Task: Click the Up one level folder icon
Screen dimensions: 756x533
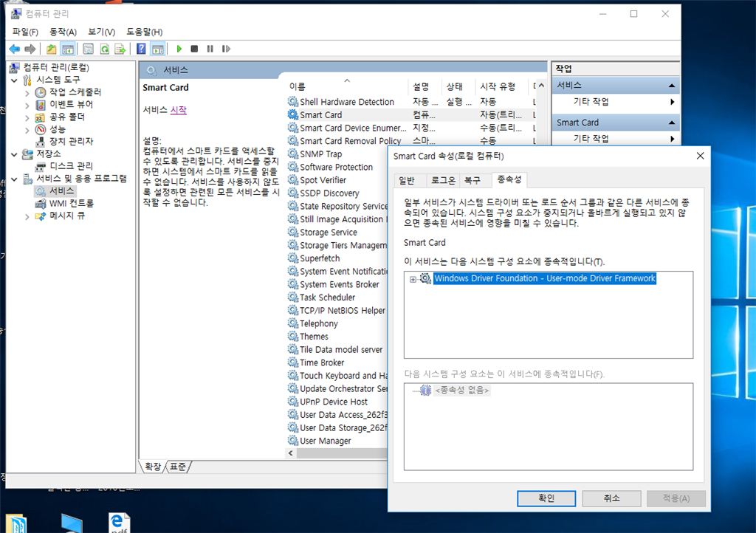Action: tap(51, 49)
